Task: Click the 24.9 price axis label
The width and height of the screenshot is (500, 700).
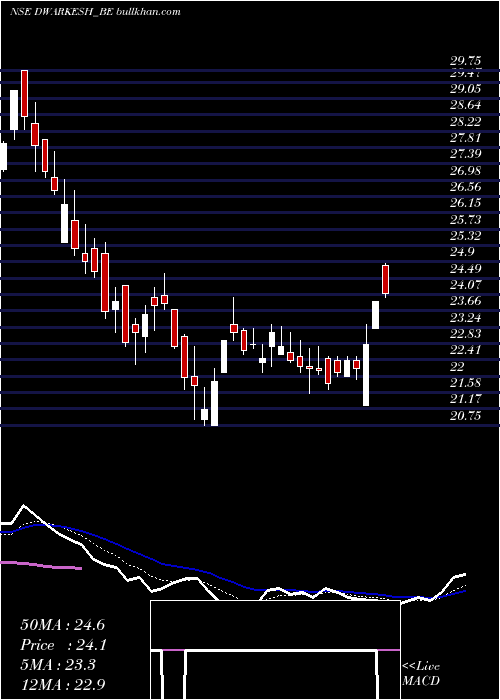Action: (x=462, y=252)
